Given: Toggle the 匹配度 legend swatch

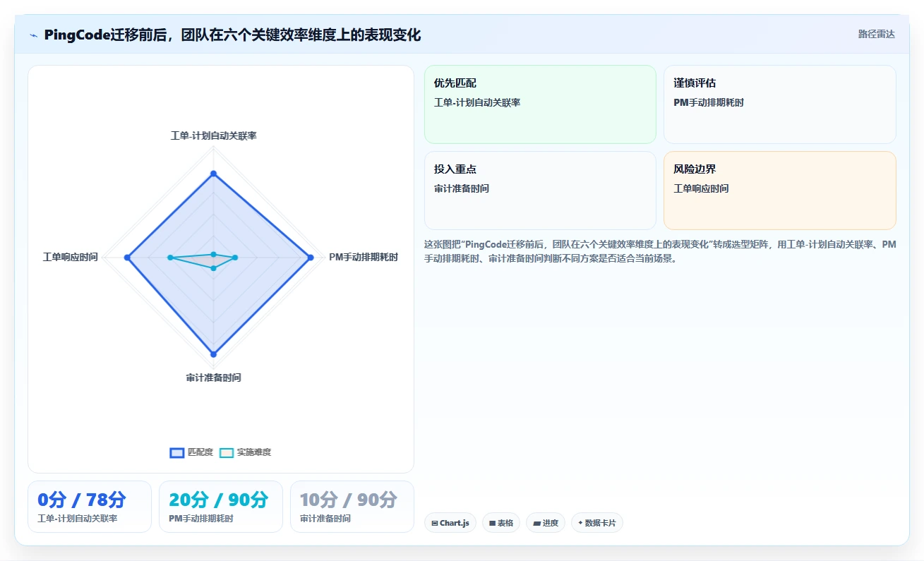Looking at the screenshot, I should 177,452.
